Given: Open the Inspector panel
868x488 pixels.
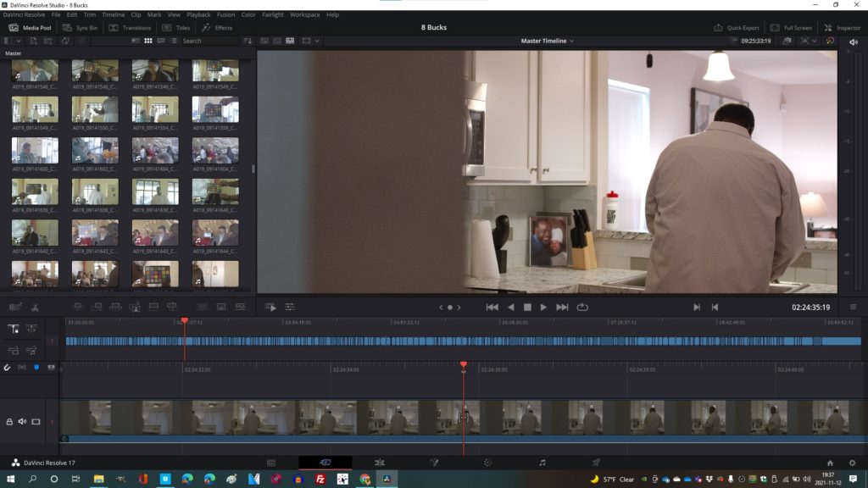Looking at the screenshot, I should pyautogui.click(x=842, y=28).
